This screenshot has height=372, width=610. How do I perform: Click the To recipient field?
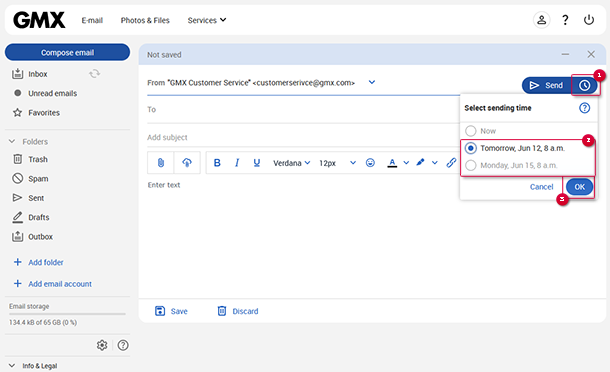[x=303, y=110]
